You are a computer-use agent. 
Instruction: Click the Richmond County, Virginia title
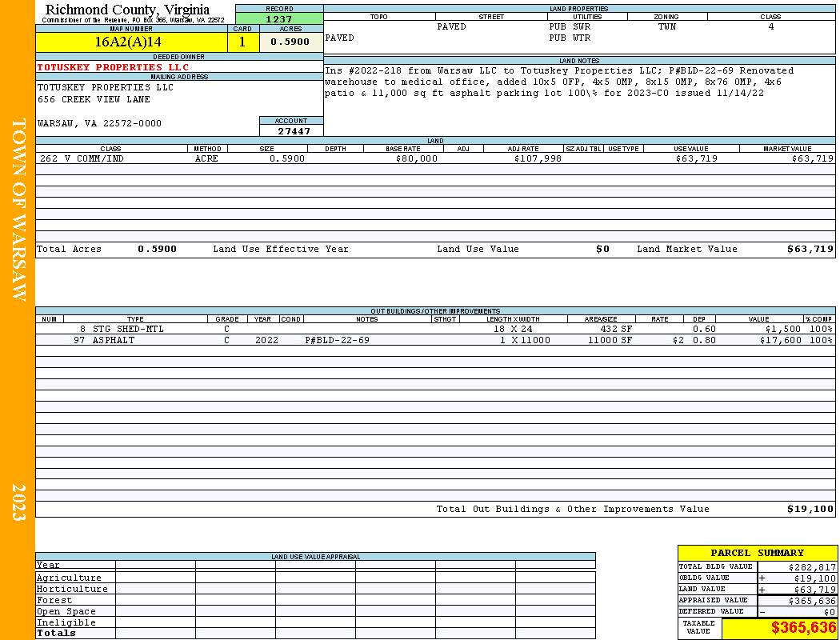coord(127,9)
